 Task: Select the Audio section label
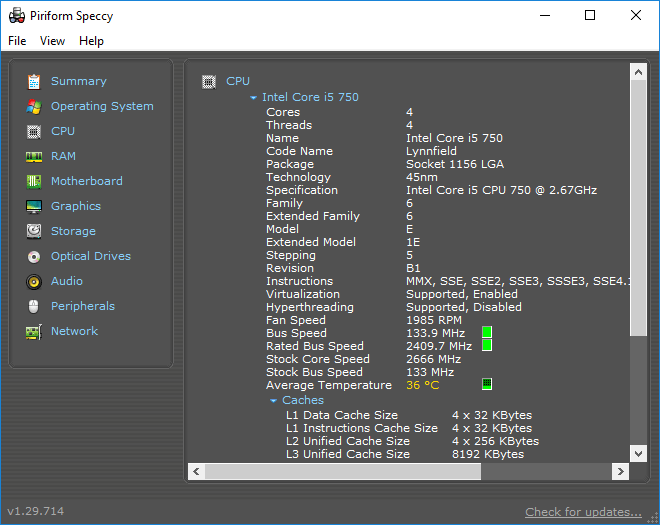(67, 281)
